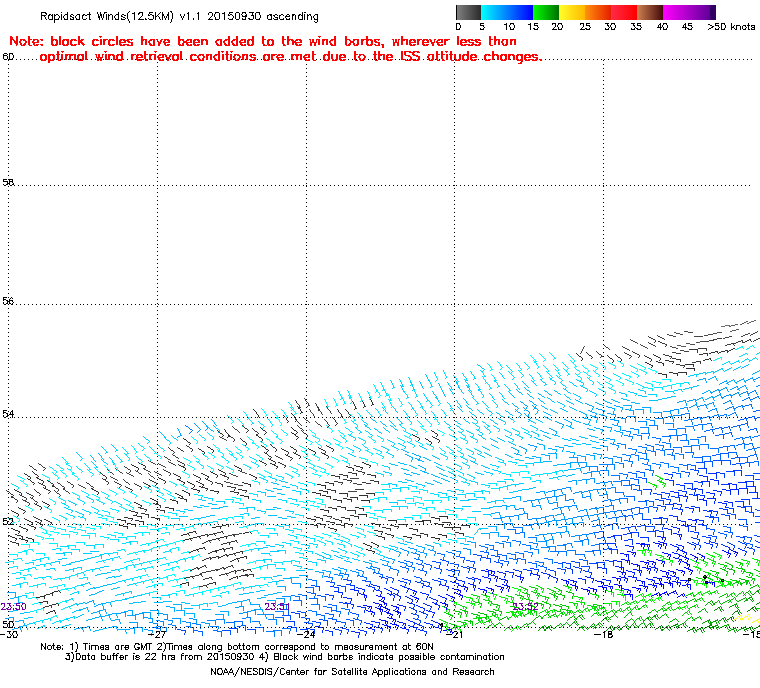
Task: Click the 'Rapidscat Winds(12.5KM) v1.1 20150930 ascending' title
Action: tap(179, 16)
